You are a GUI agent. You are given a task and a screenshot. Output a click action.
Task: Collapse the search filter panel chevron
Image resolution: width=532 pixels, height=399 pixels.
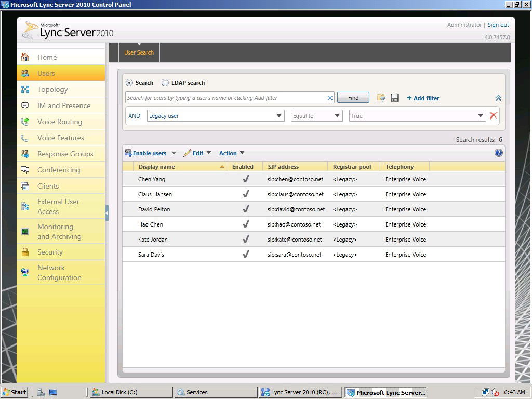pos(498,98)
